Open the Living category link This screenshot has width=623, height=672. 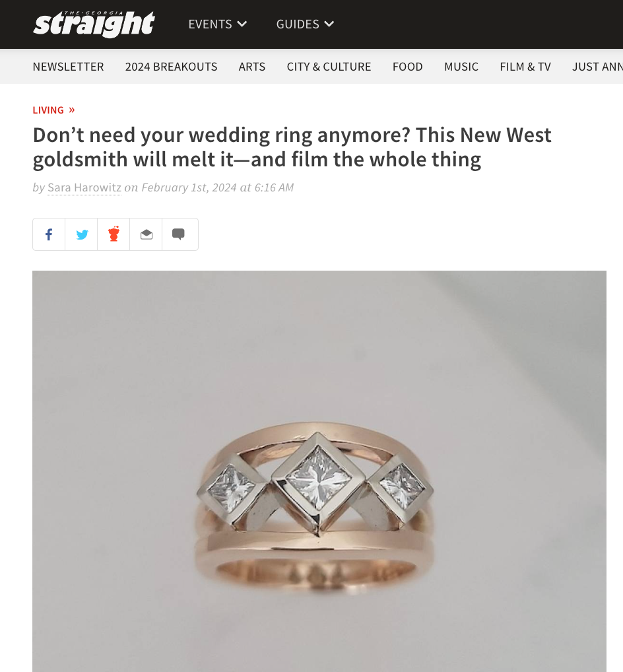click(x=53, y=110)
